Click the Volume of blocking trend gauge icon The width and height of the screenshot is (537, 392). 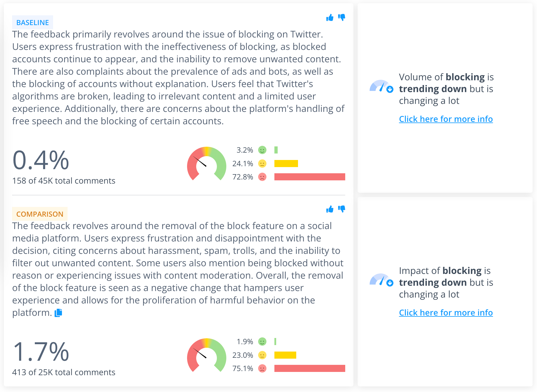pos(381,86)
